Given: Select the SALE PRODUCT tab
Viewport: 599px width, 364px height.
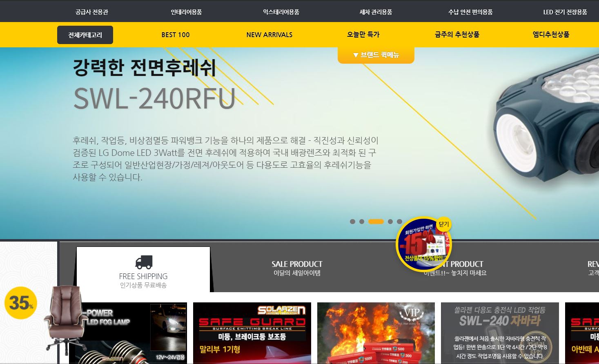Looking at the screenshot, I should coord(297,268).
